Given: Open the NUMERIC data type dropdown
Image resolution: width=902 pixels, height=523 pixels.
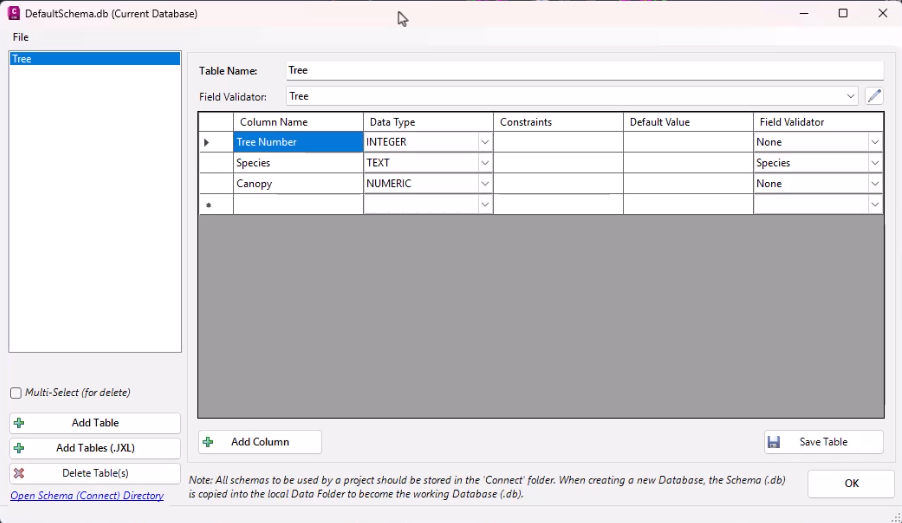Looking at the screenshot, I should (485, 184).
